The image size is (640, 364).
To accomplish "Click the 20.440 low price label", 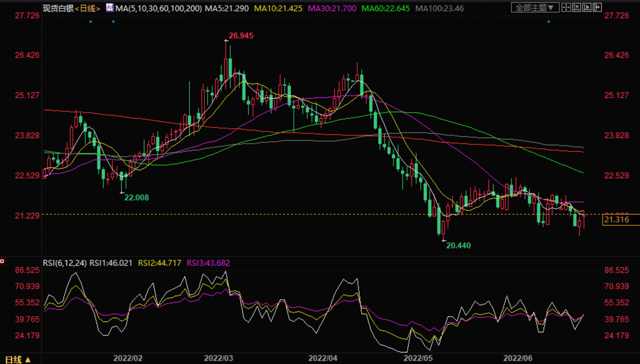I will (x=458, y=246).
